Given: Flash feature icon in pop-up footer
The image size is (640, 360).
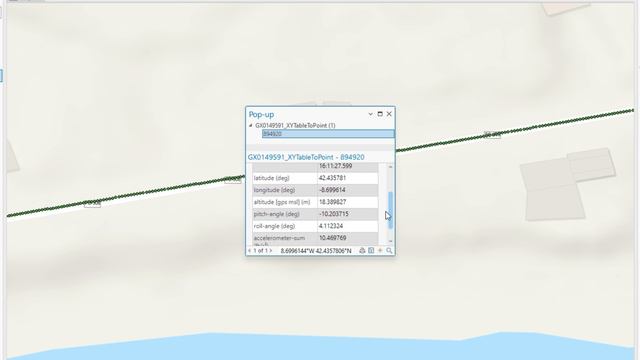Looking at the screenshot, I should click(x=380, y=250).
